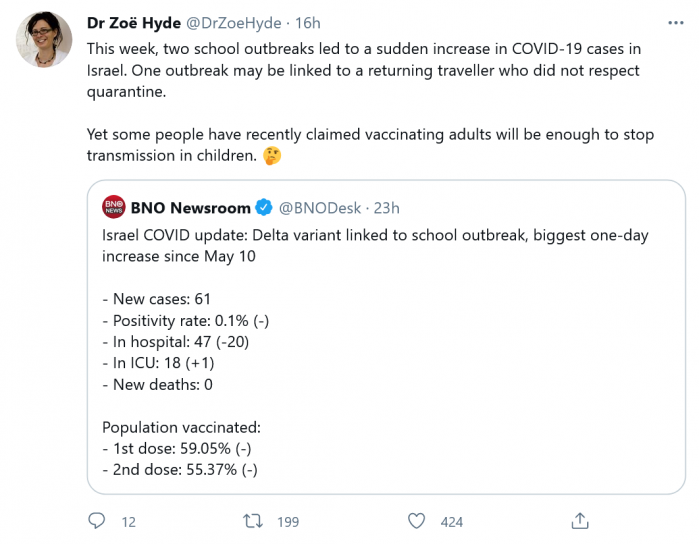The height and width of the screenshot is (544, 700).
Task: Open the 16h timestamp permalink
Action: coord(307,24)
